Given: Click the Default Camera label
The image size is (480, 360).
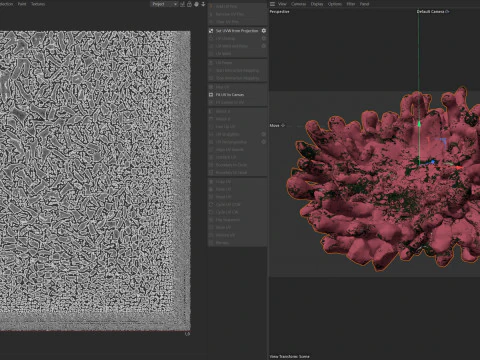Looking at the screenshot, I should (x=433, y=12).
